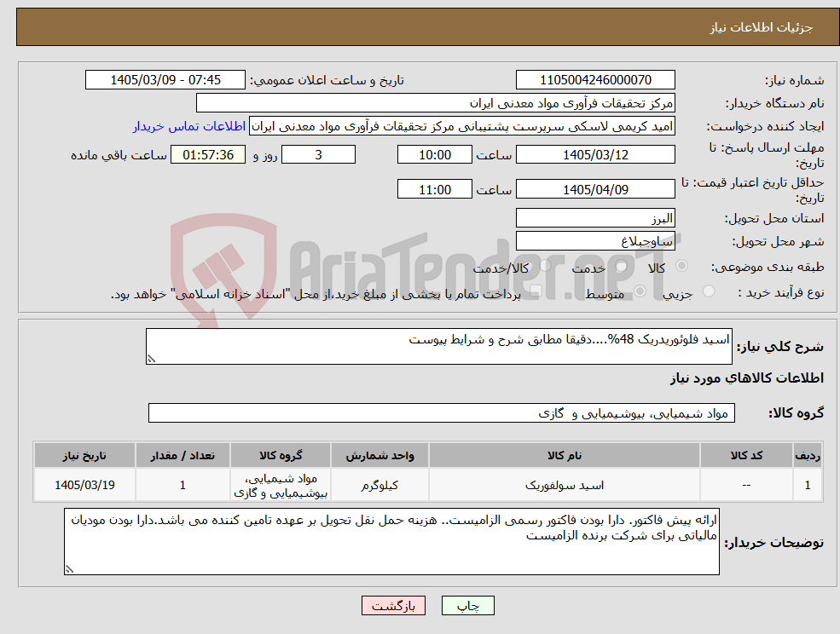Click the chemicals group table cell
This screenshot has width=840, height=634.
click(281, 485)
